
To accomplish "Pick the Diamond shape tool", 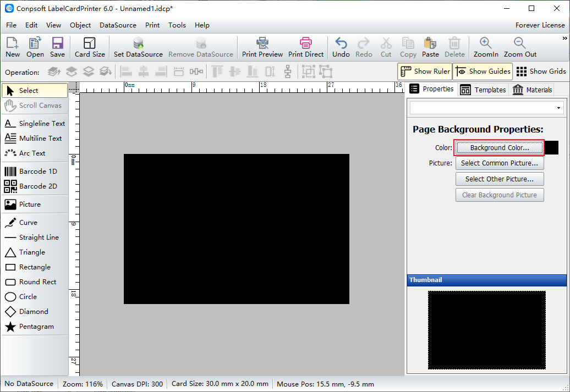I will [35, 312].
